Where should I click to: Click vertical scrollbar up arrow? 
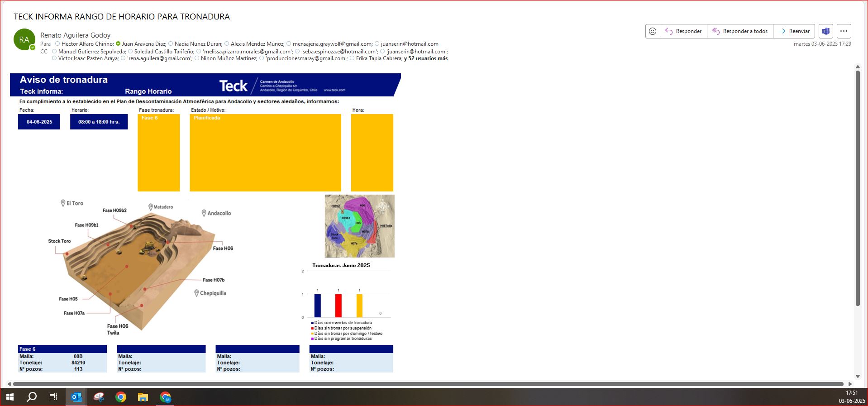(x=858, y=67)
